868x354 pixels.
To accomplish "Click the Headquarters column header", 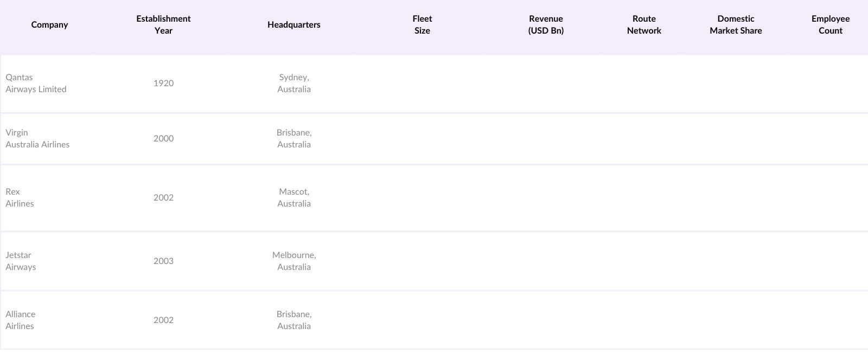I will (x=293, y=25).
